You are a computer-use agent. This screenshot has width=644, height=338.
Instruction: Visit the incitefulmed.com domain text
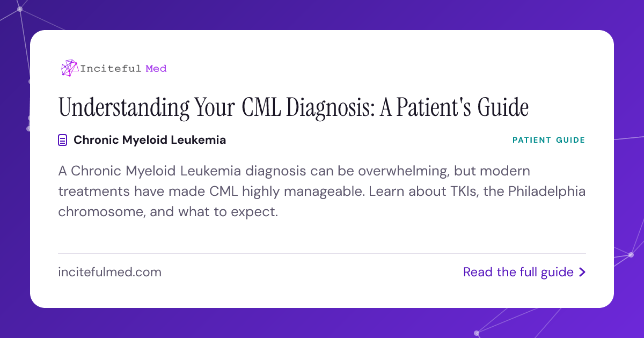109,272
